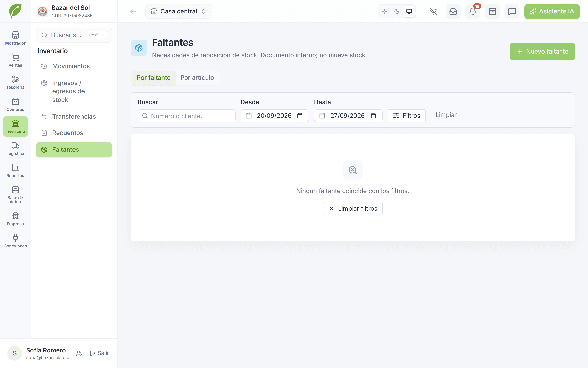Open Base de datos section
Viewport: 588px width, 368px height.
coord(15,195)
